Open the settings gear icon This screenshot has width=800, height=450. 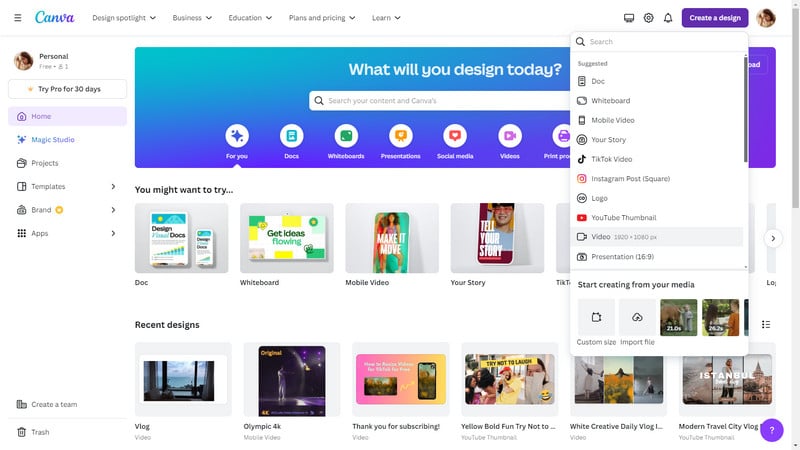pyautogui.click(x=648, y=18)
